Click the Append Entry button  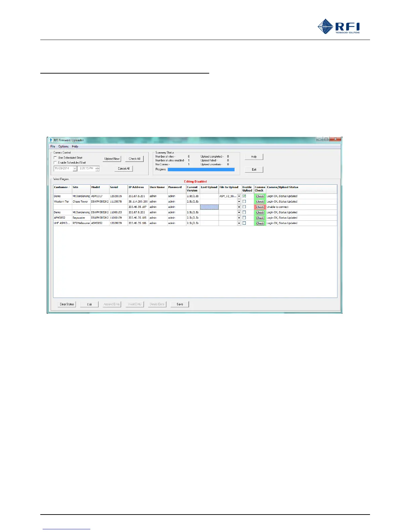(x=112, y=304)
